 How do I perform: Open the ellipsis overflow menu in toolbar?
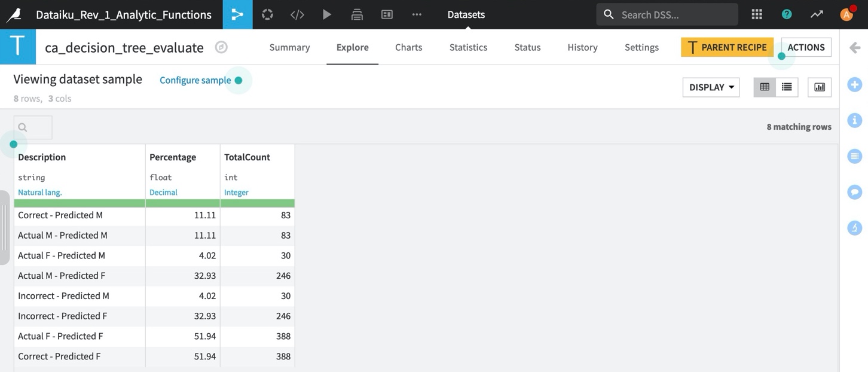(x=417, y=14)
